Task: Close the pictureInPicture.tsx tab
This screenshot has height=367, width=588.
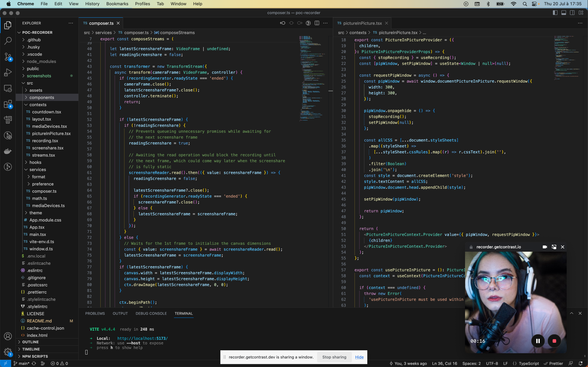Action: [x=387, y=23]
